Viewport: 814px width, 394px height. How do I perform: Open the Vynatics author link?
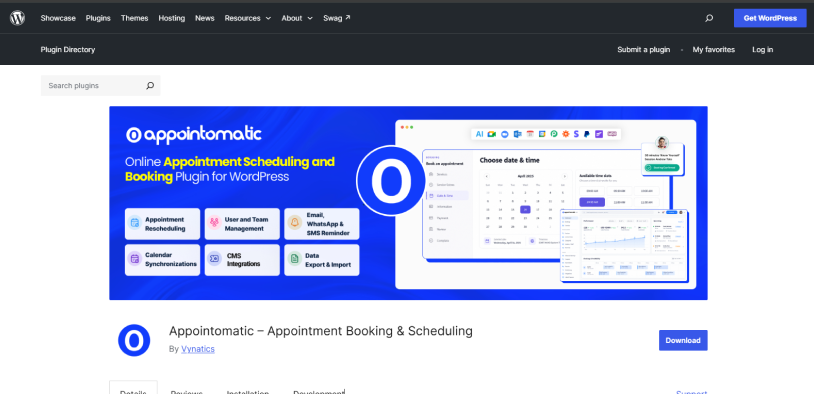tap(198, 349)
